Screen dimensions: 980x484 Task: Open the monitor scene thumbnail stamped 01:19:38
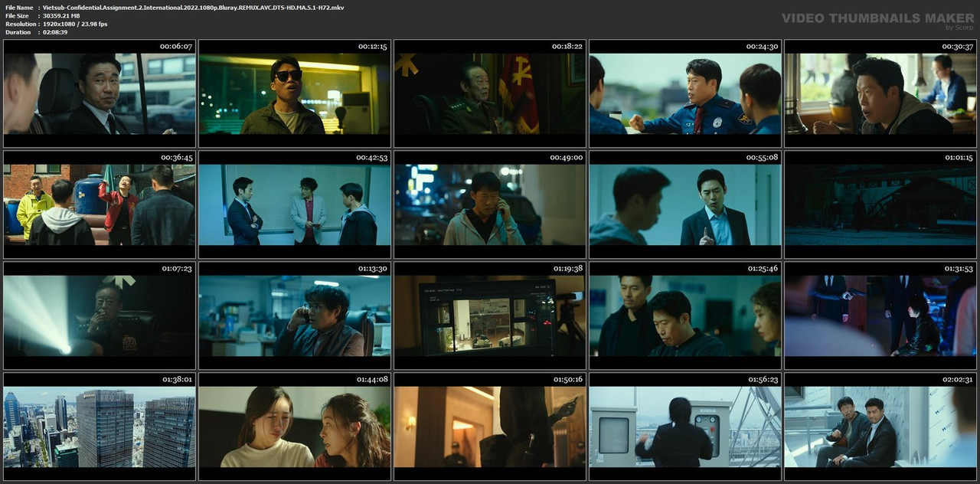click(490, 316)
